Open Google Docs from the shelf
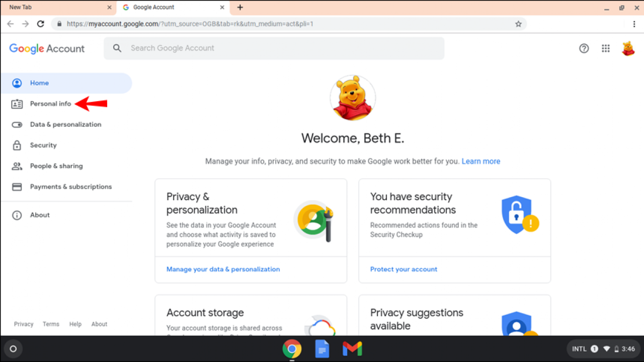 coord(322,348)
